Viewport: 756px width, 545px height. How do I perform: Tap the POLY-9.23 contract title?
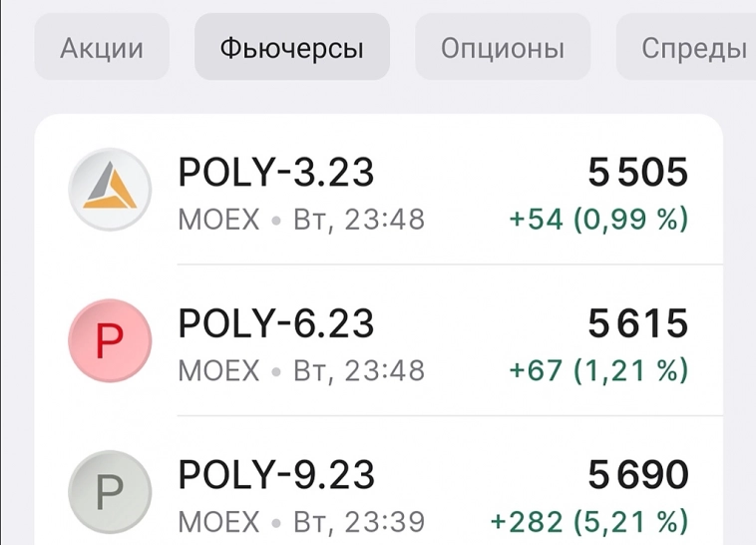pos(276,475)
